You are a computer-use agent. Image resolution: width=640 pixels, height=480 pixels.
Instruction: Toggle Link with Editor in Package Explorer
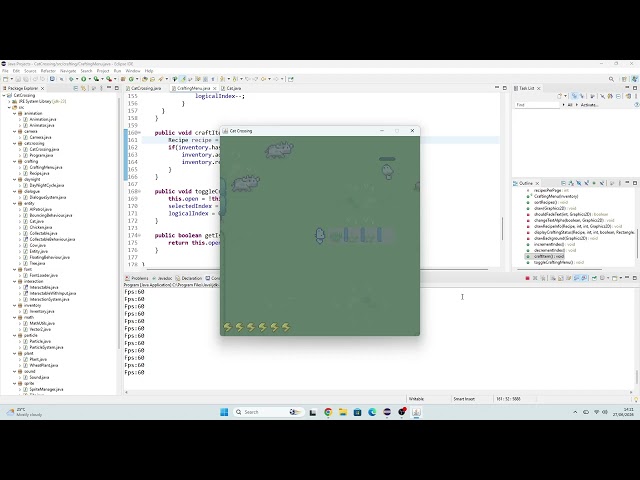coord(84,88)
